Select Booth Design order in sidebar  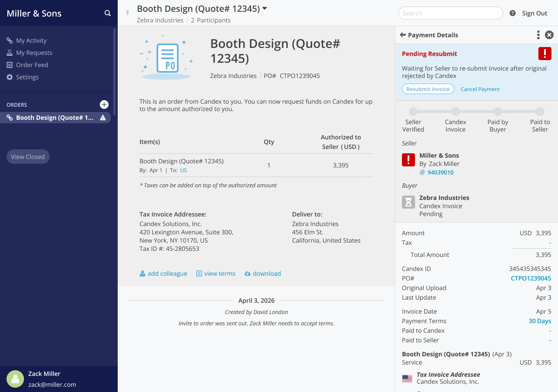(55, 118)
